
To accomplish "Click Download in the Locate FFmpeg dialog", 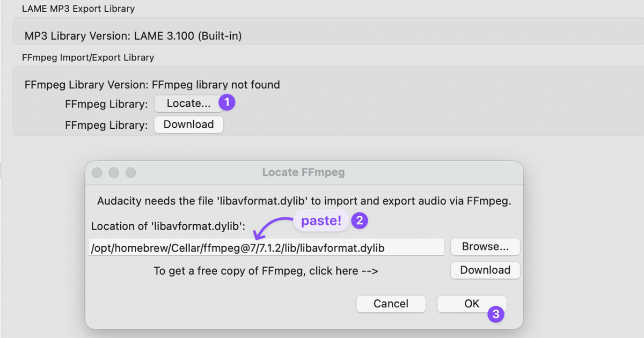I will (x=485, y=270).
